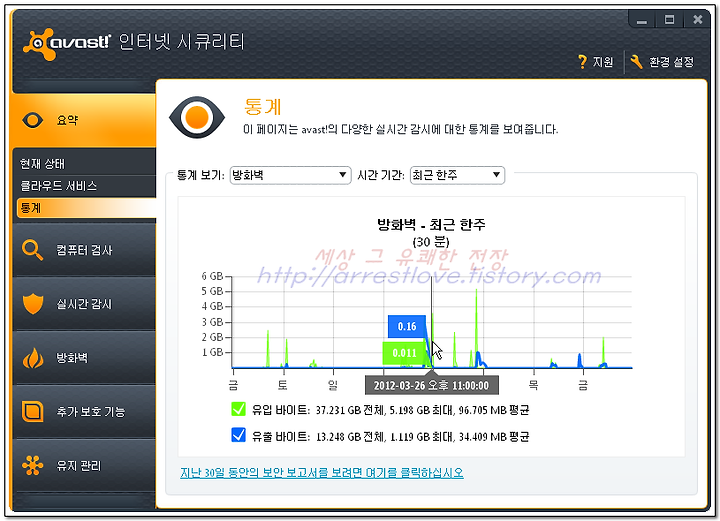Click the asterisk icon for 유지 관리
Viewport: 720px width, 521px height.
pos(33,465)
